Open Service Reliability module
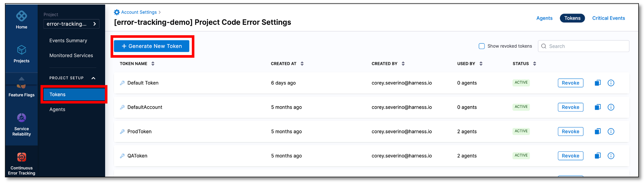The image size is (644, 184). click(21, 118)
